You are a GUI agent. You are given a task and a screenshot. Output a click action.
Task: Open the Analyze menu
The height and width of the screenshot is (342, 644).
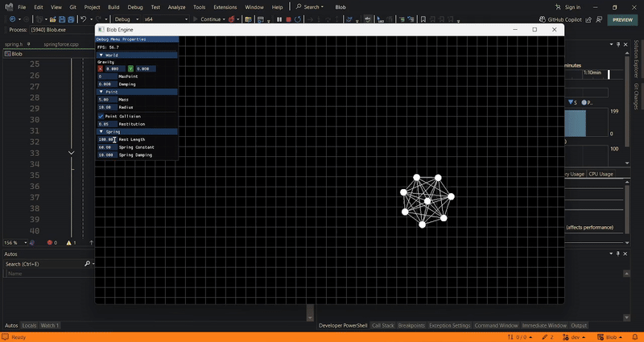pos(176,7)
